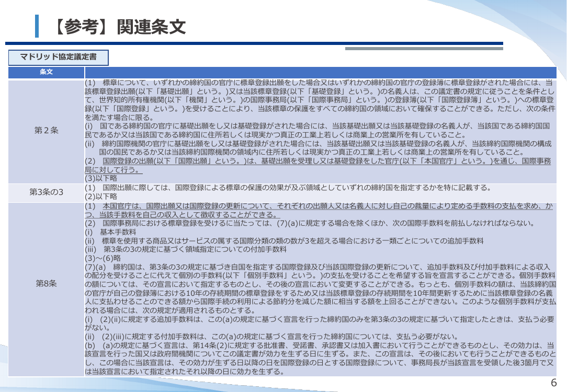This screenshot has height=392, width=567.
Task: Click the underlined text starting 国際登録の出願
Action: [x=318, y=166]
